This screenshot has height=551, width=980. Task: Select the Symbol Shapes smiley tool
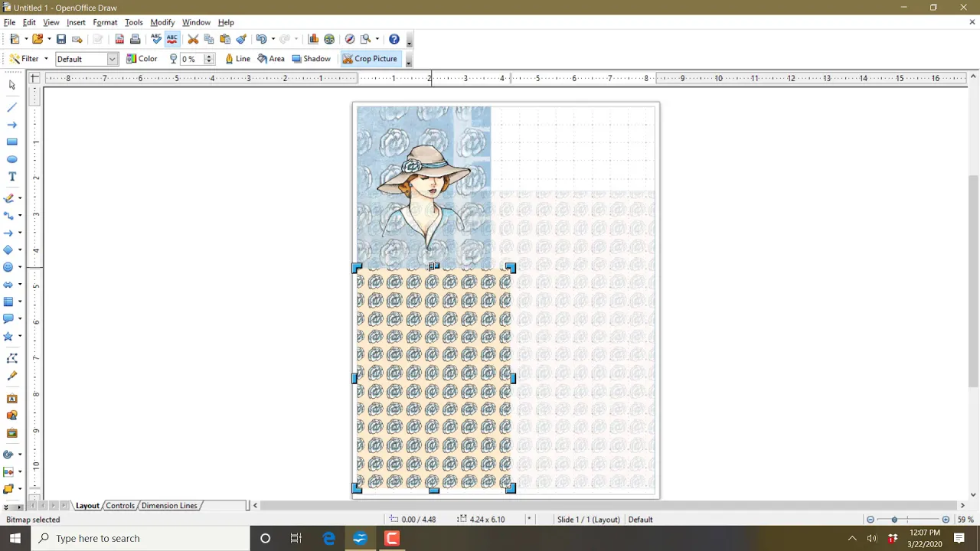[9, 267]
